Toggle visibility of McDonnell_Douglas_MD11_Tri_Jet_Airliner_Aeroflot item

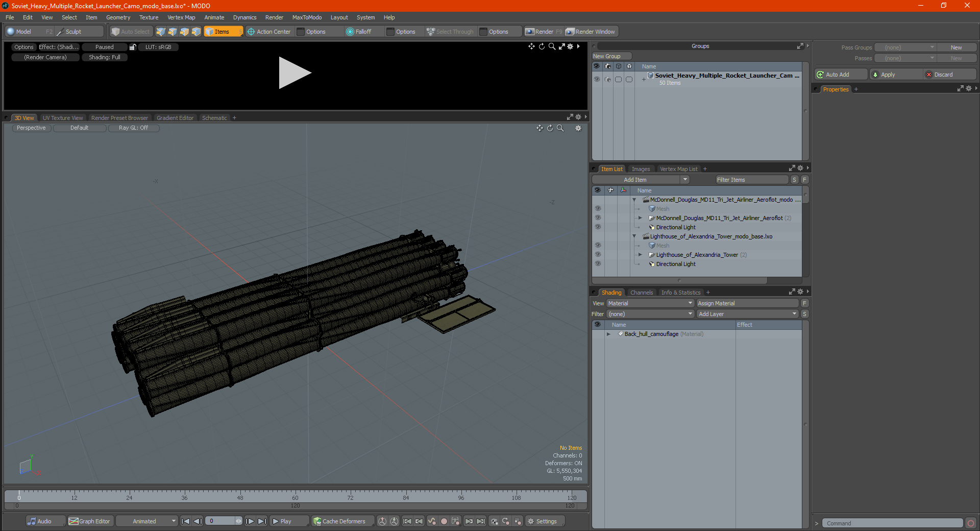[x=598, y=218]
